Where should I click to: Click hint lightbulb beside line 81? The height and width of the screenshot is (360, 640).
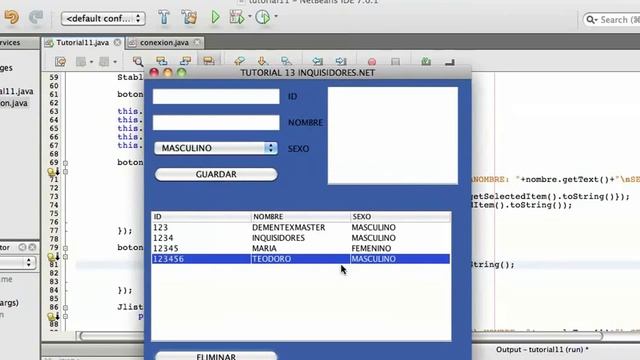pyautogui.click(x=51, y=257)
